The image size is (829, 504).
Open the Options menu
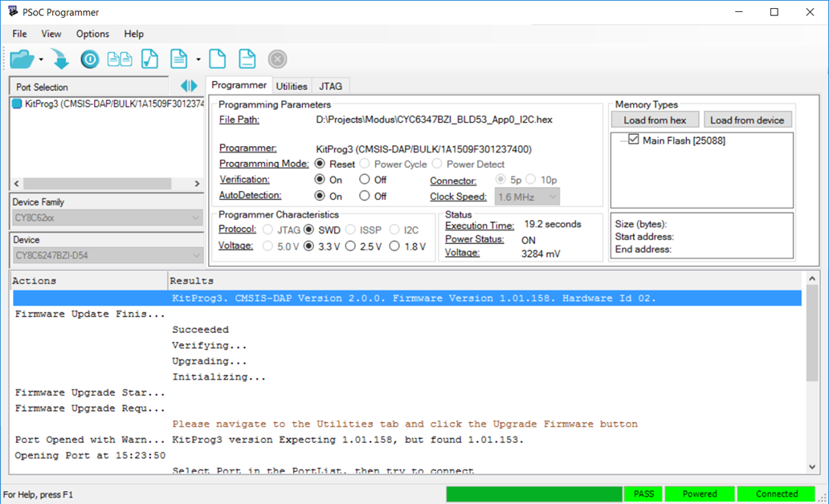(92, 34)
